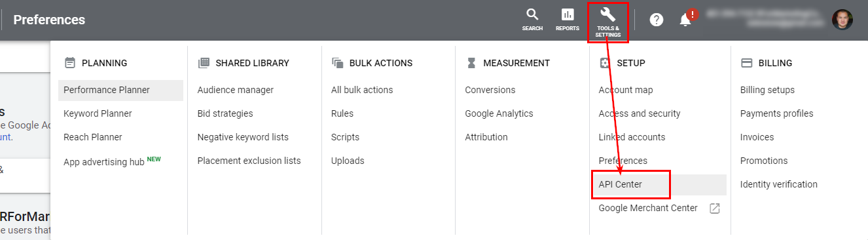Select Linked accounts

coord(632,137)
